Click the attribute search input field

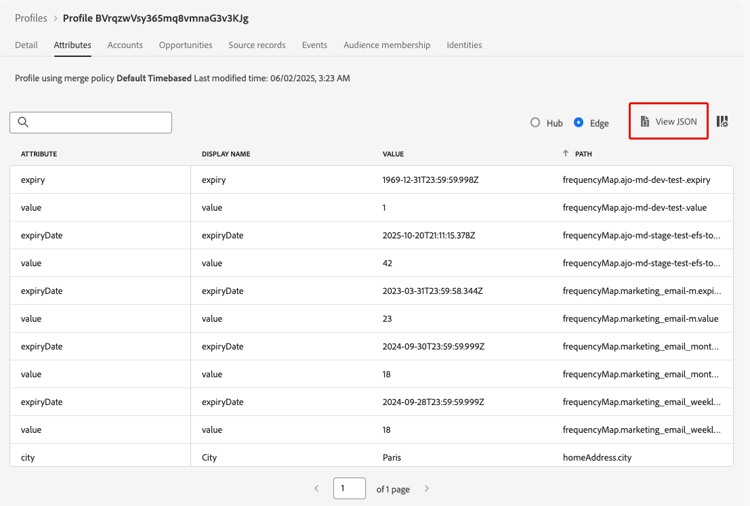[x=100, y=122]
